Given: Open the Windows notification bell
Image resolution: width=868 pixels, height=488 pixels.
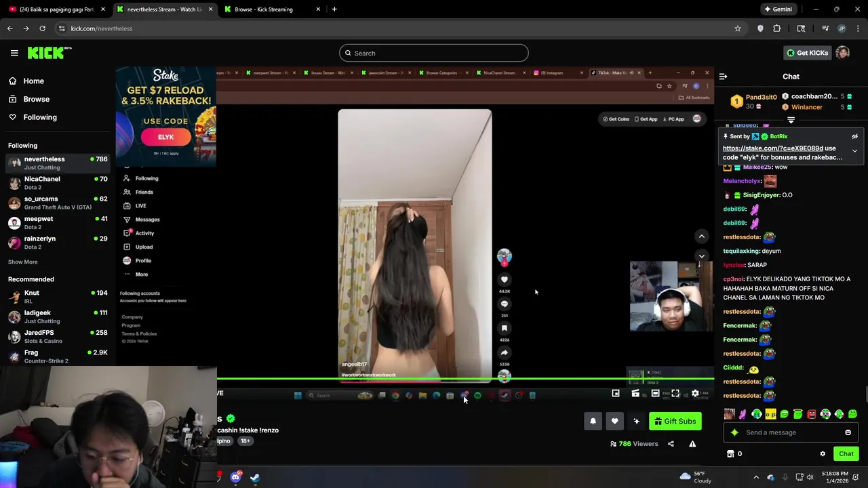Looking at the screenshot, I should coord(857,477).
